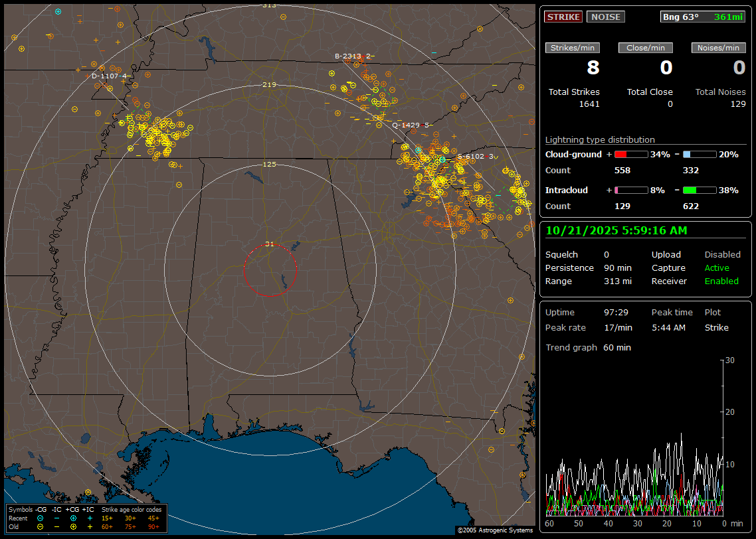Image resolution: width=756 pixels, height=539 pixels.
Task: Click the old +CG yellow legend symbol
Action: coord(73,526)
